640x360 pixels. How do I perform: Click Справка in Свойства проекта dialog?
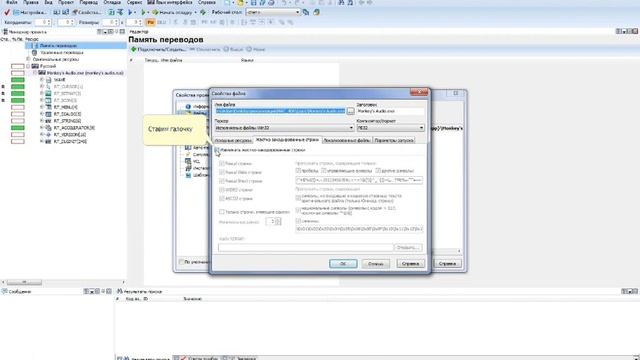447,264
